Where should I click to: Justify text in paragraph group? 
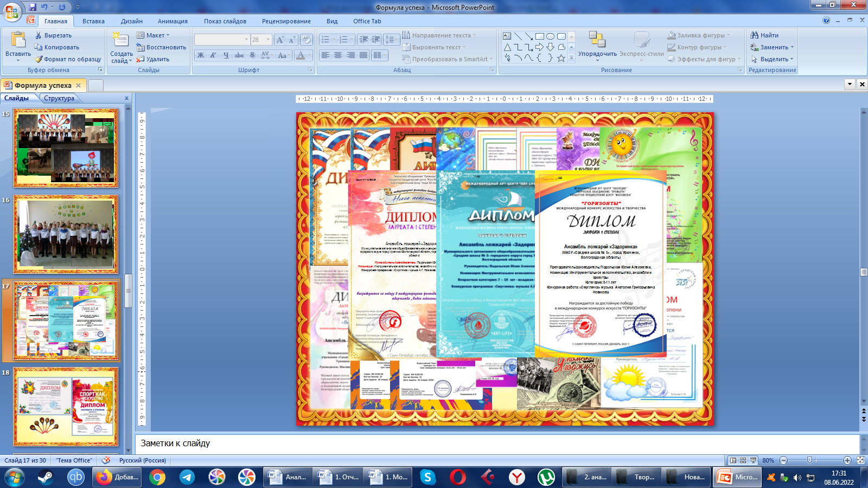point(363,55)
